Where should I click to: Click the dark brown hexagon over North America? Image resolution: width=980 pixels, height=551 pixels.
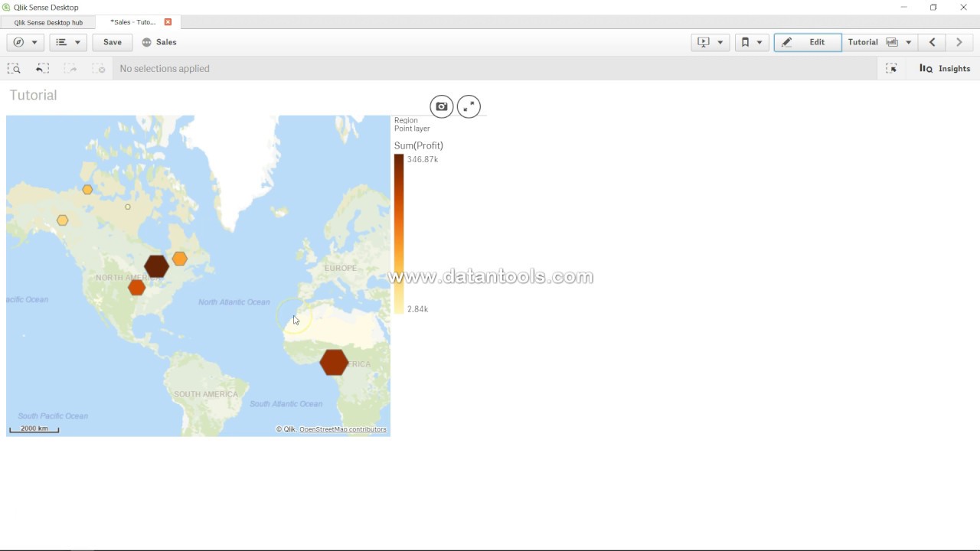tap(157, 266)
